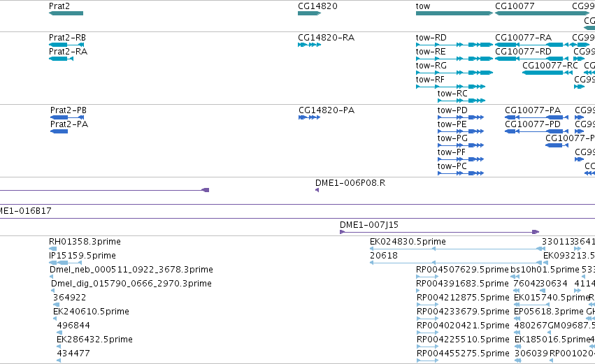The width and height of the screenshot is (595, 364).
Task: Select the Prat2 gene feature
Action: pyautogui.click(x=66, y=13)
